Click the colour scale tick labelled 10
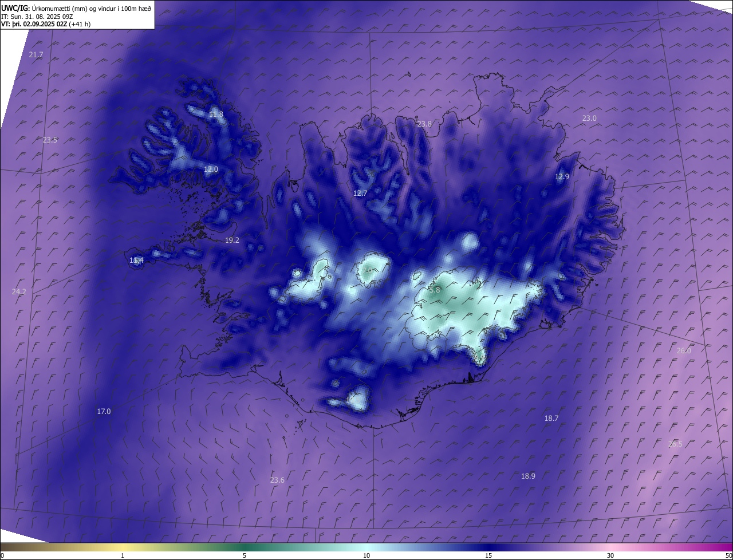 366,555
